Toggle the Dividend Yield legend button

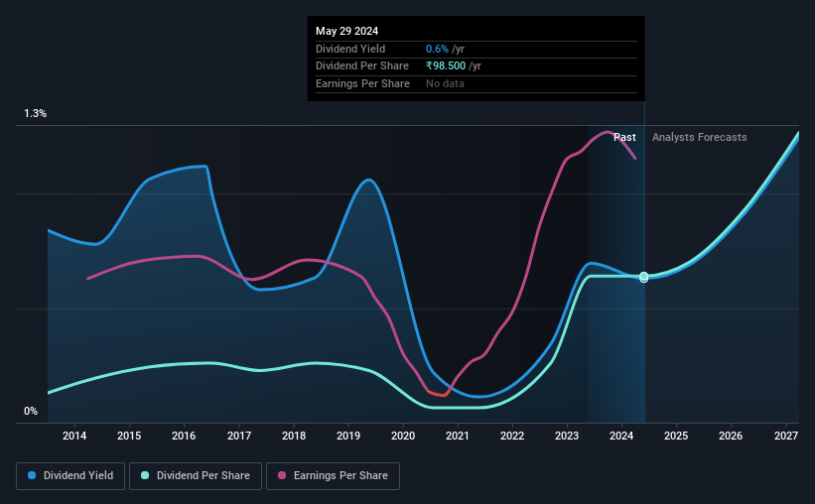click(x=70, y=476)
